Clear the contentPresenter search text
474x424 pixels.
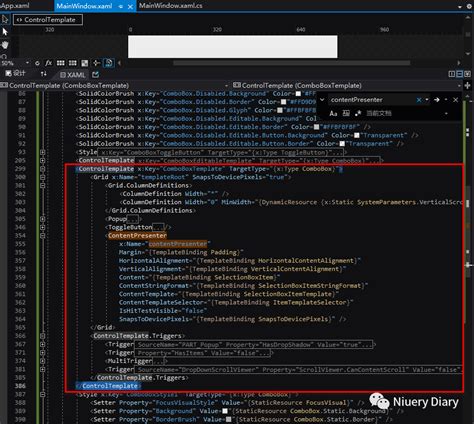(x=419, y=100)
